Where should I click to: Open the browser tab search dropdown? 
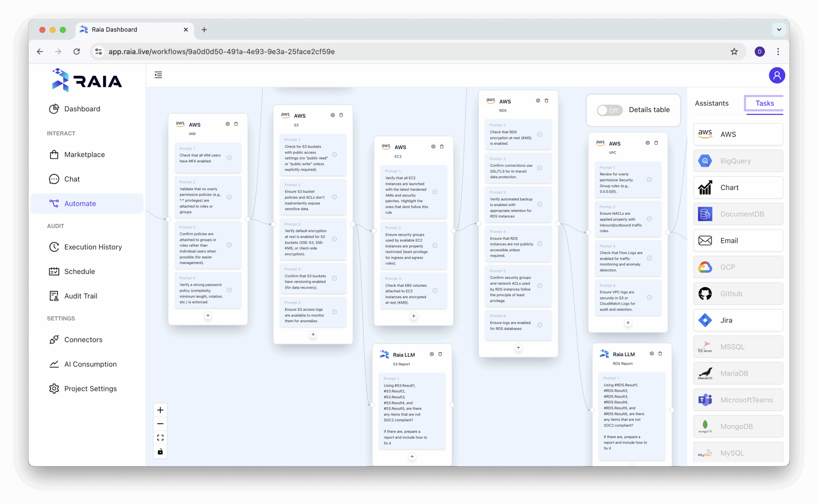coord(779,30)
